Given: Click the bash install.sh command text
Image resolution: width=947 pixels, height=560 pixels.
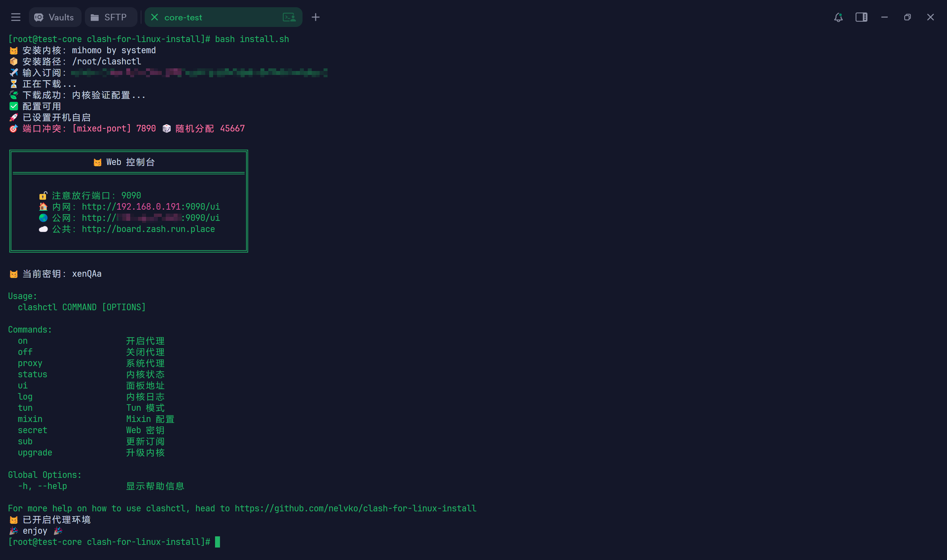Looking at the screenshot, I should 252,39.
